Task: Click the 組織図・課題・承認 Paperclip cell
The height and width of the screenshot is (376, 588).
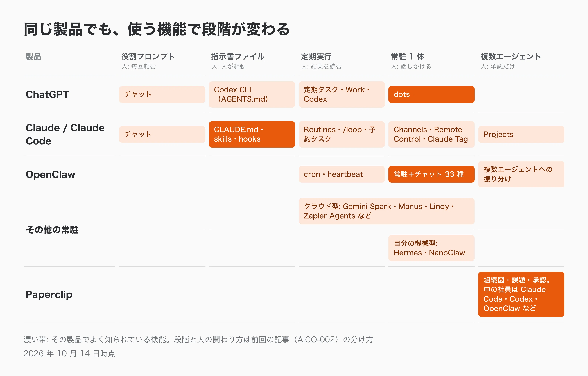Action: 521,294
